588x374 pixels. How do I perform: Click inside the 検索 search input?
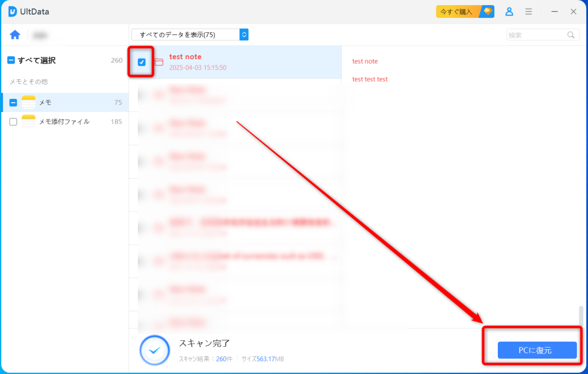(x=534, y=34)
